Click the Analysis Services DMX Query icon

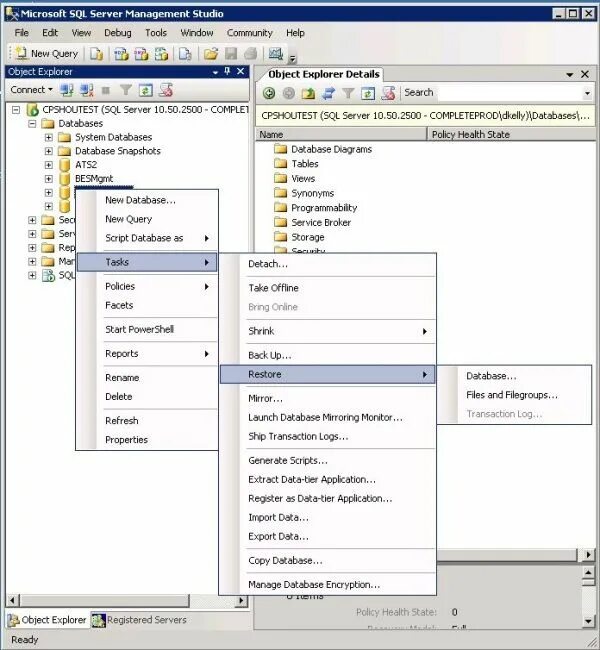click(x=141, y=54)
